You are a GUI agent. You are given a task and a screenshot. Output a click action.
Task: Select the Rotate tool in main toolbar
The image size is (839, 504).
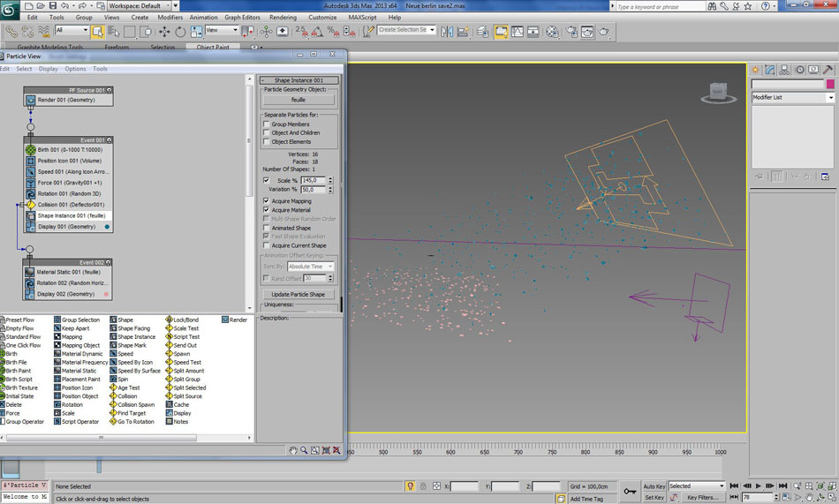pos(180,32)
